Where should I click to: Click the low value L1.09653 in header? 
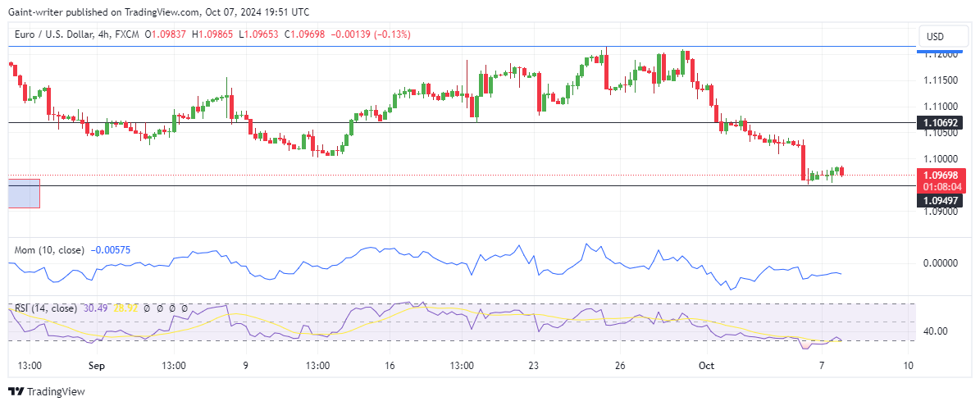click(x=259, y=34)
